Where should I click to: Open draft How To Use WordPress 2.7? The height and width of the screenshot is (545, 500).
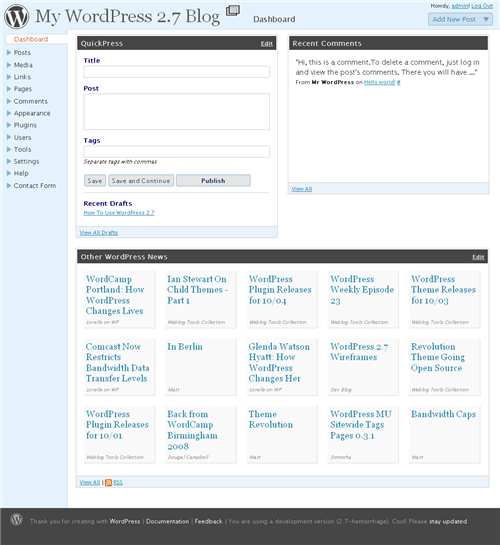point(119,213)
